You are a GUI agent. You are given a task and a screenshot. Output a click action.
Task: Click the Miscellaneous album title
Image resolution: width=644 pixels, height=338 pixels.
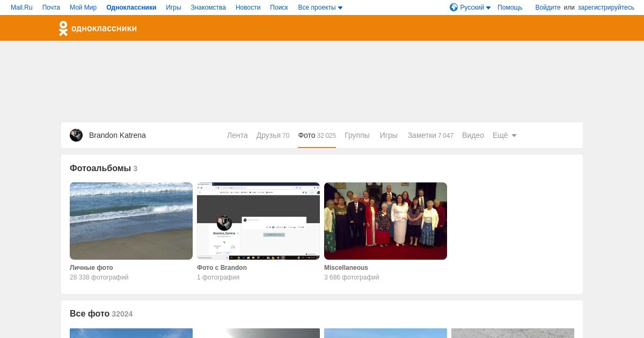(346, 268)
